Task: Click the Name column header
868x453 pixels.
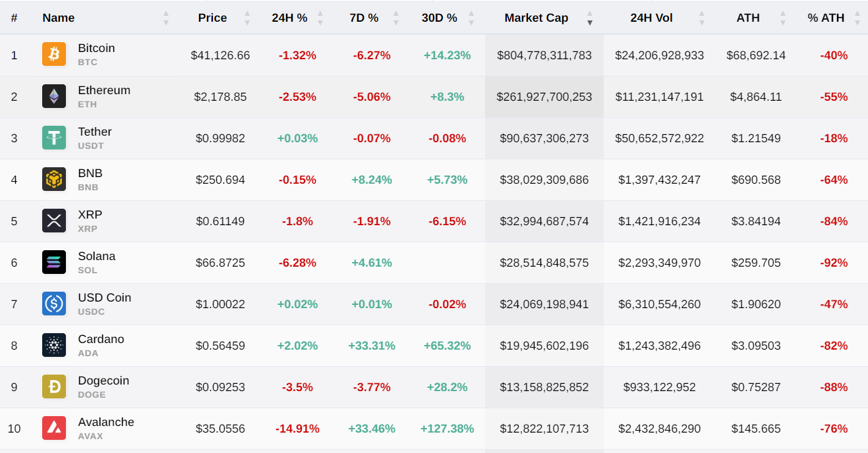Action: [59, 18]
